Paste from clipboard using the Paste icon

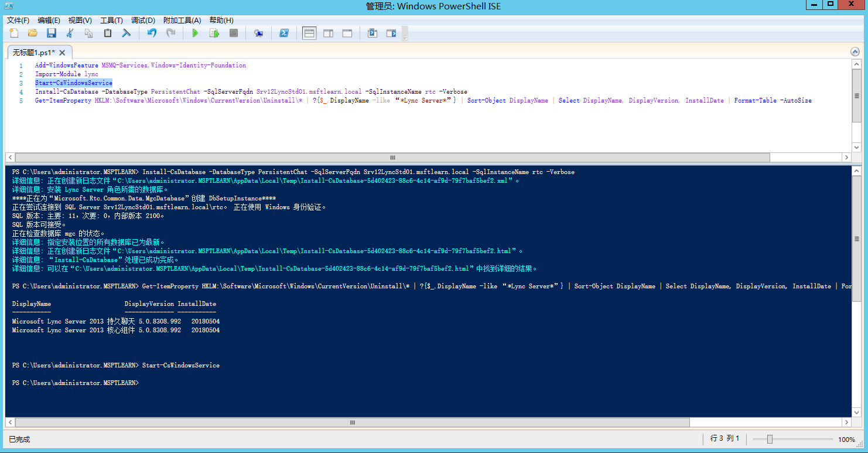(x=108, y=33)
